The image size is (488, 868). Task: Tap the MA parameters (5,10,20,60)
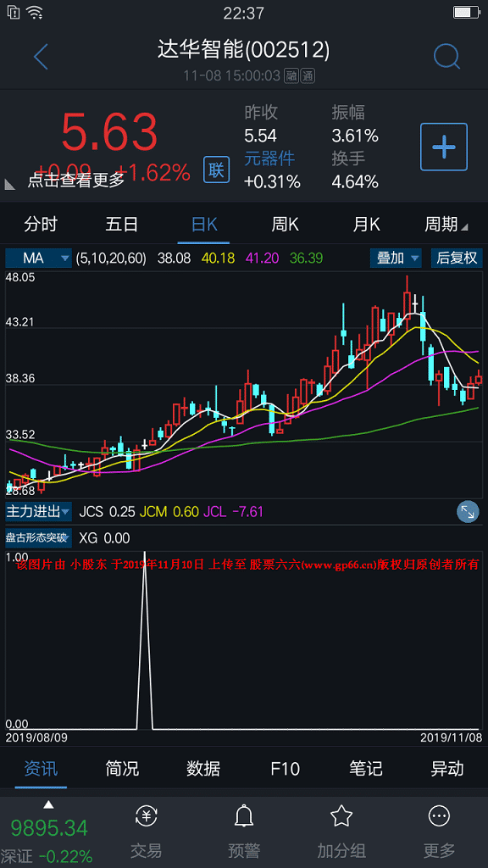[x=111, y=258]
